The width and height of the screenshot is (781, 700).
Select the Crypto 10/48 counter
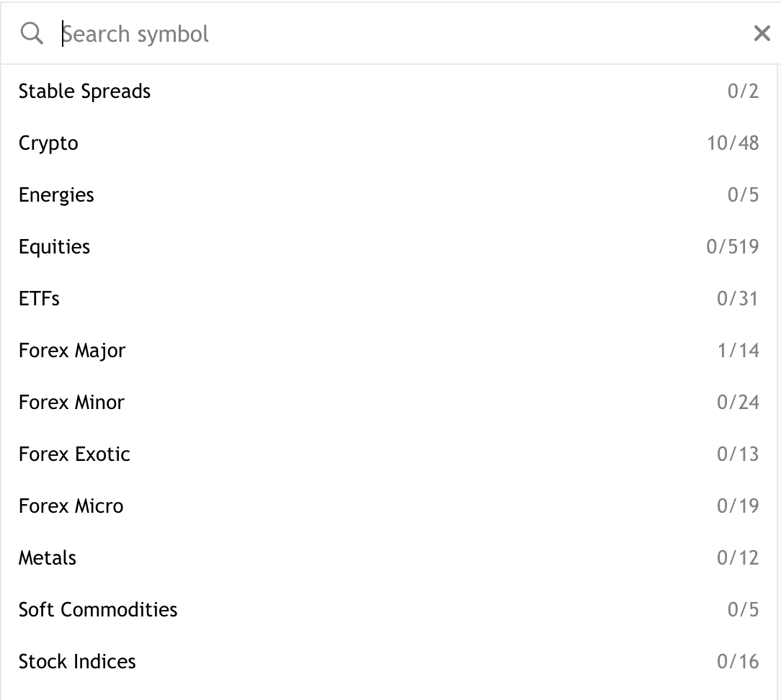pyautogui.click(x=734, y=143)
